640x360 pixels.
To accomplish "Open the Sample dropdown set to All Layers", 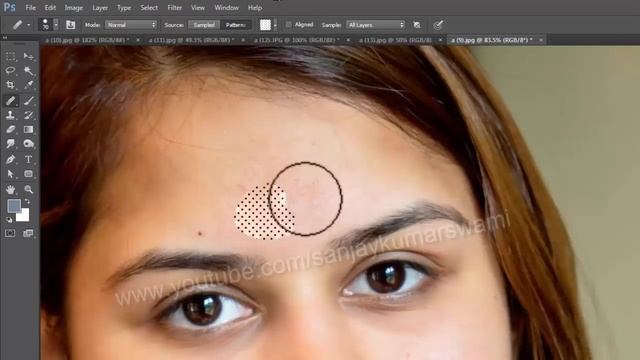I will (x=376, y=25).
